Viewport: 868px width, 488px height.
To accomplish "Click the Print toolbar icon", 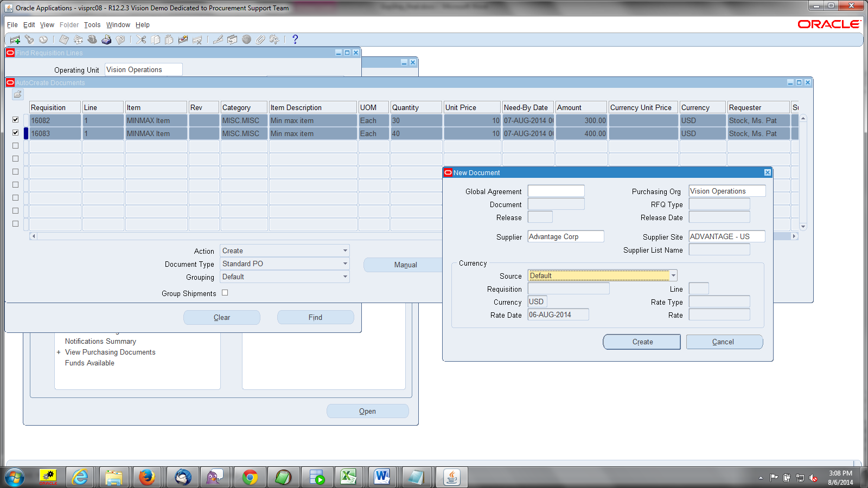I will 106,40.
